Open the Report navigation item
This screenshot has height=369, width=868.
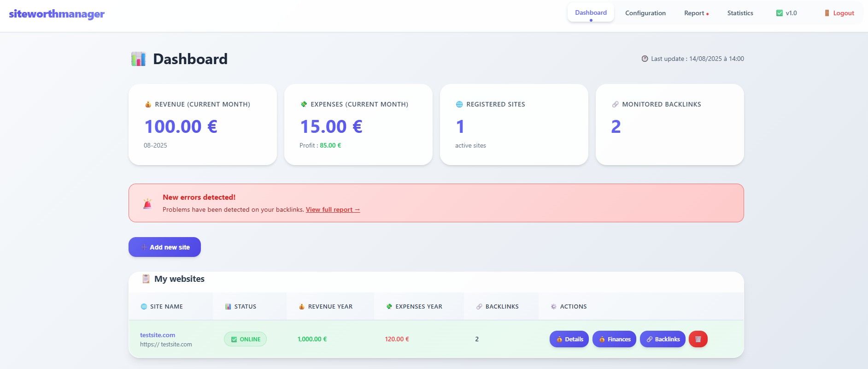point(694,13)
